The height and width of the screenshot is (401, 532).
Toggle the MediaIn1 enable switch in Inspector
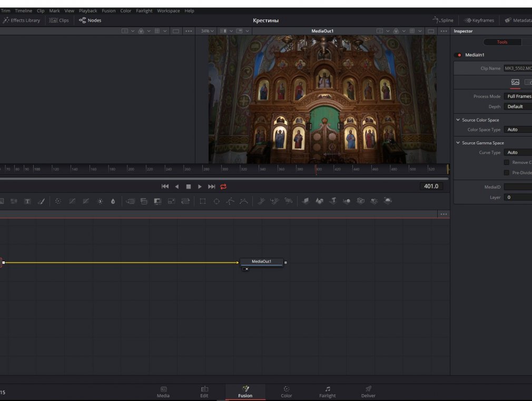point(459,55)
